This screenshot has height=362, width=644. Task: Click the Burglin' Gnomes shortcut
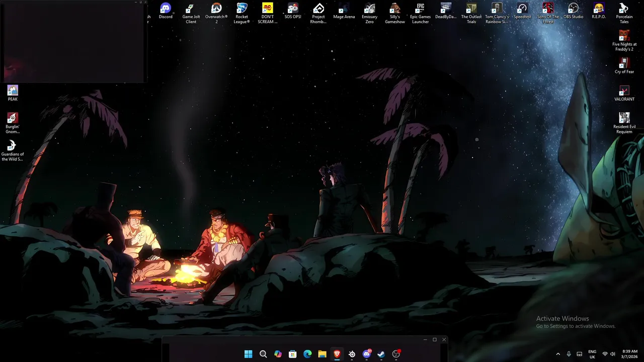click(13, 123)
